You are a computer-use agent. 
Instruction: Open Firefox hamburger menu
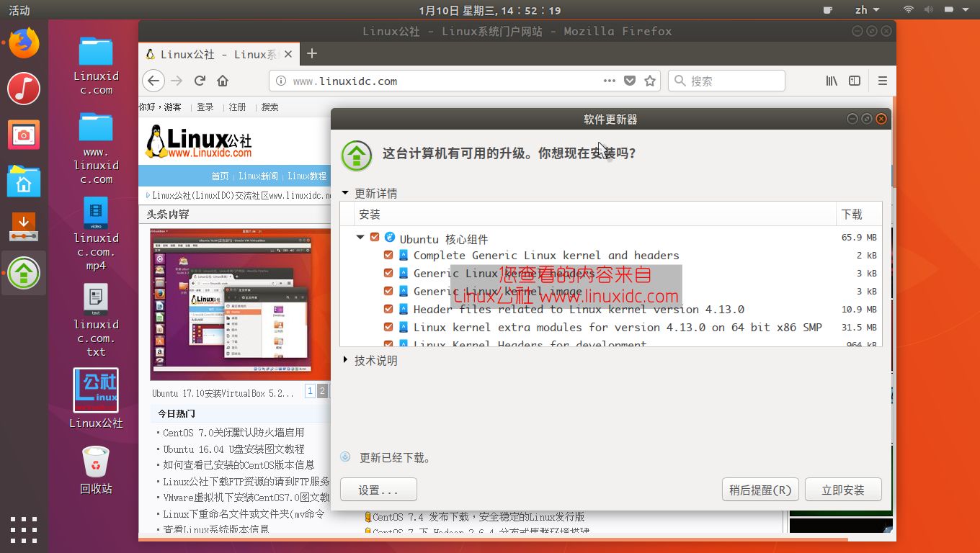point(882,81)
